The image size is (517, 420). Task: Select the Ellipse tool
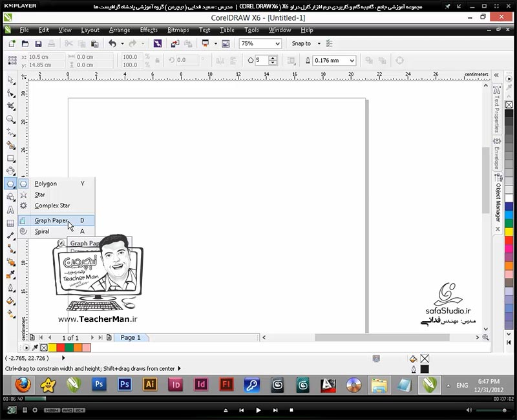(x=11, y=171)
